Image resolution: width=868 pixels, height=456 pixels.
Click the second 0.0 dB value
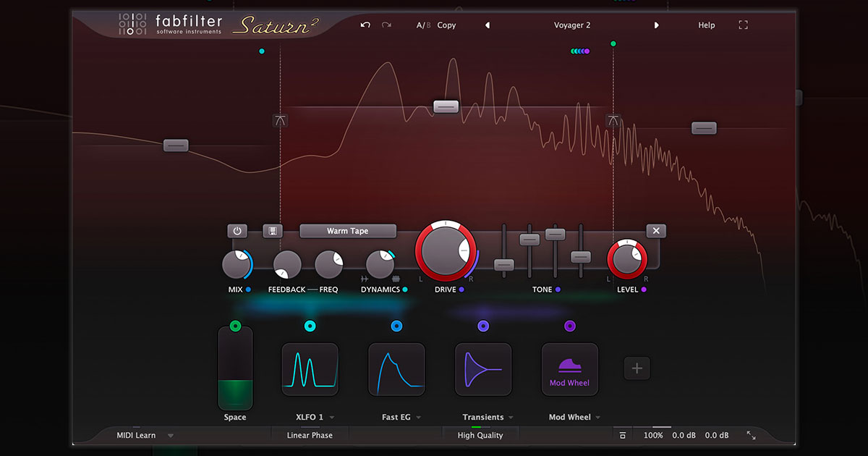click(717, 436)
